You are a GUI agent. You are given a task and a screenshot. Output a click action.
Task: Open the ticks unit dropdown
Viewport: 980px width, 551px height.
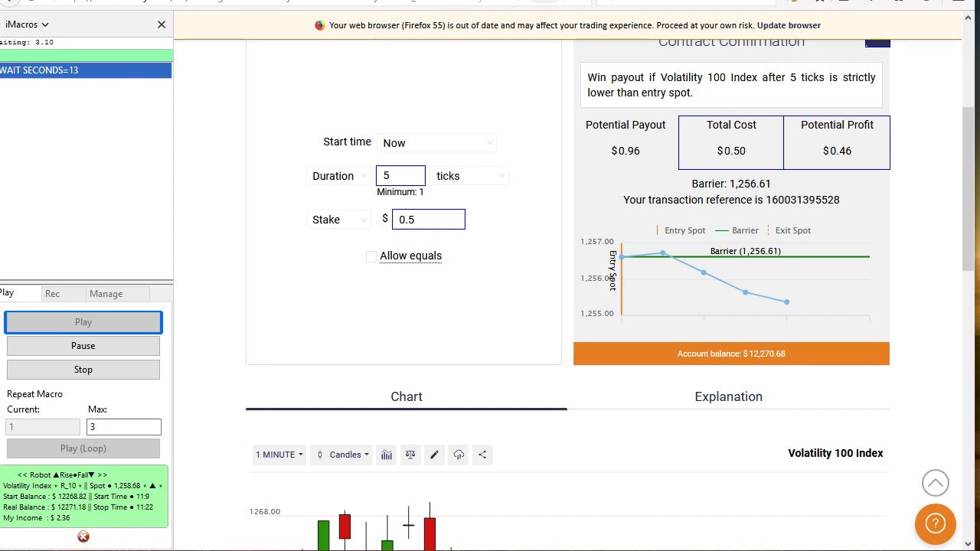pyautogui.click(x=469, y=176)
